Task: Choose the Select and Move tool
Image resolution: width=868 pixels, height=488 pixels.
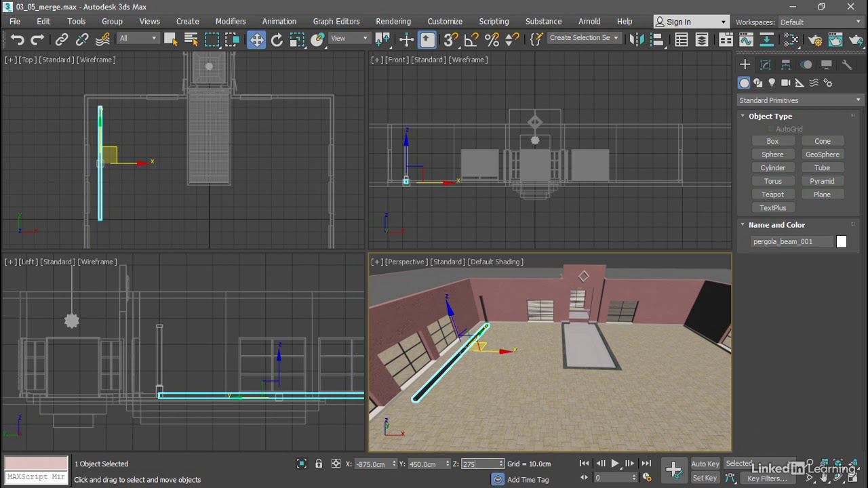Action: click(x=256, y=40)
